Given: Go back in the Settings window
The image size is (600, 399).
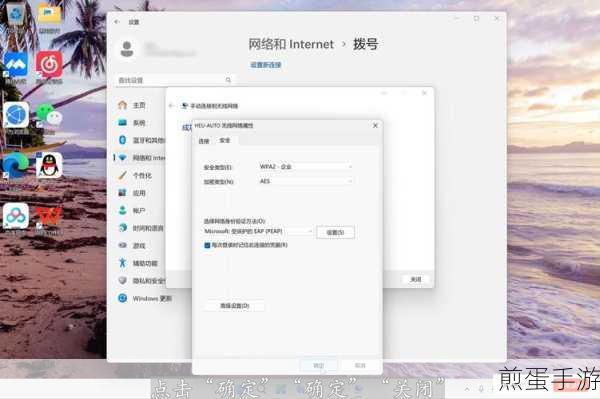Looking at the screenshot, I should pos(117,22).
